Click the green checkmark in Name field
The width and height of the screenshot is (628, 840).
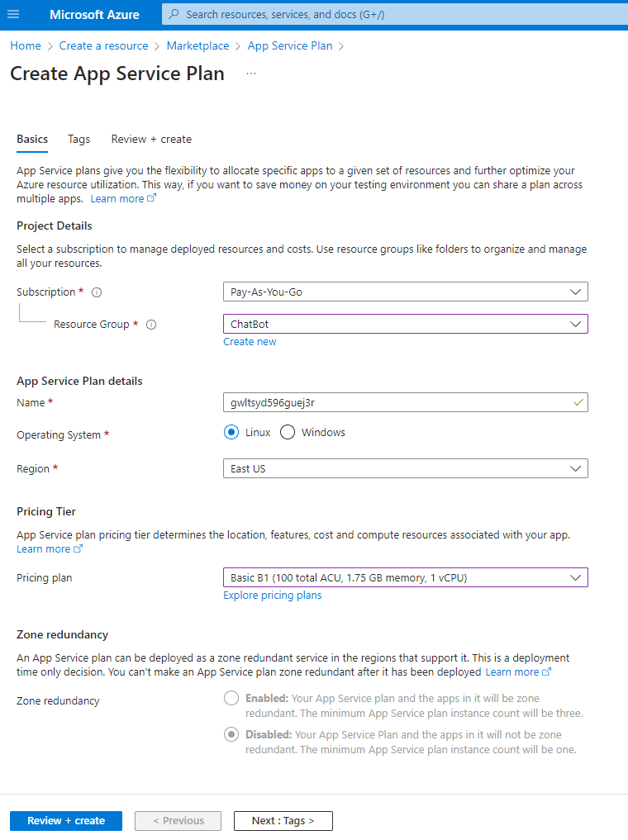coord(578,402)
